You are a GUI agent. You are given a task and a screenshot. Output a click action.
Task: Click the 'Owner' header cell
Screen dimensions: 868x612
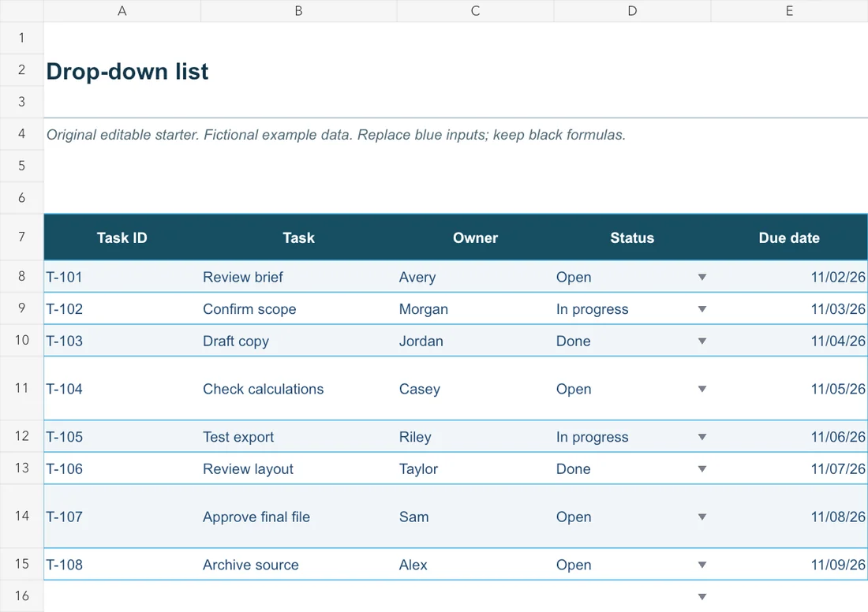[x=475, y=237]
